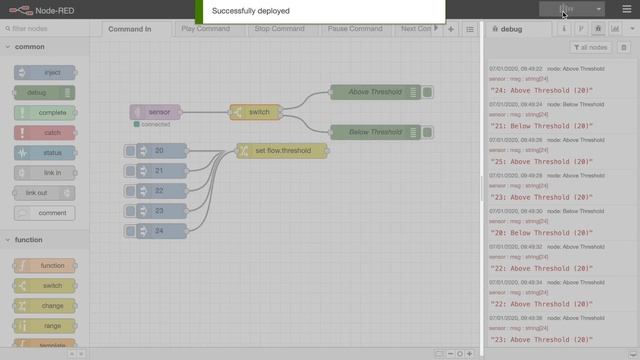Image resolution: width=640 pixels, height=360 pixels.
Task: Open the Deploy options dropdown arrow
Action: (x=598, y=9)
